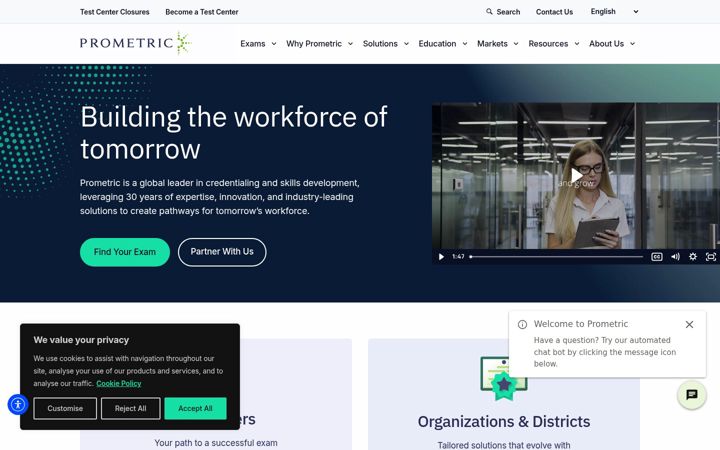Click the 1:47 video duration label
The height and width of the screenshot is (450, 720).
click(458, 257)
